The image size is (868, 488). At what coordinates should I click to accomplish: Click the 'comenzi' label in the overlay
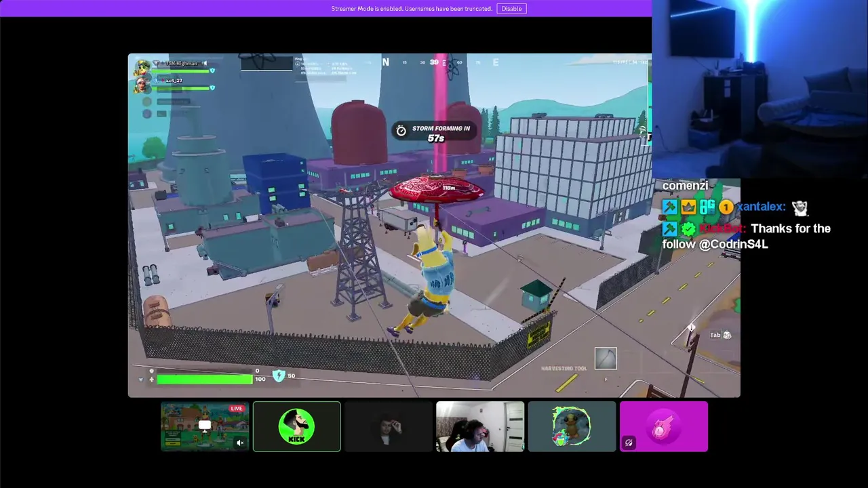tap(685, 186)
